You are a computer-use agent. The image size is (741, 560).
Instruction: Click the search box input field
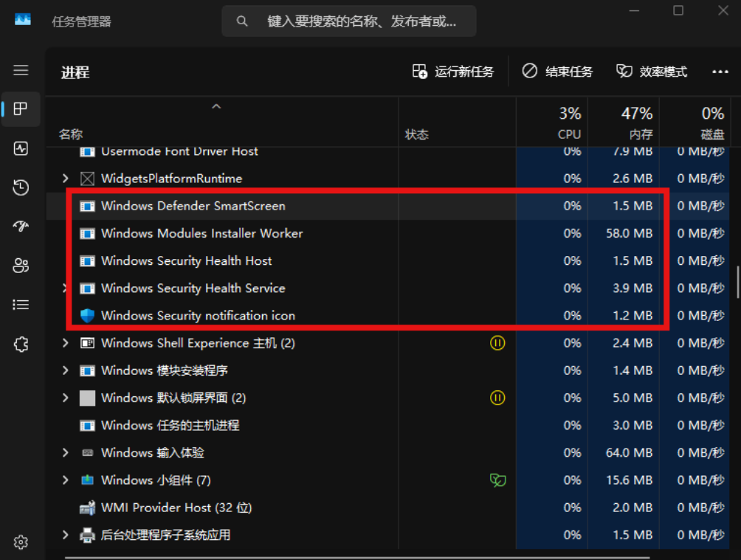click(x=349, y=21)
